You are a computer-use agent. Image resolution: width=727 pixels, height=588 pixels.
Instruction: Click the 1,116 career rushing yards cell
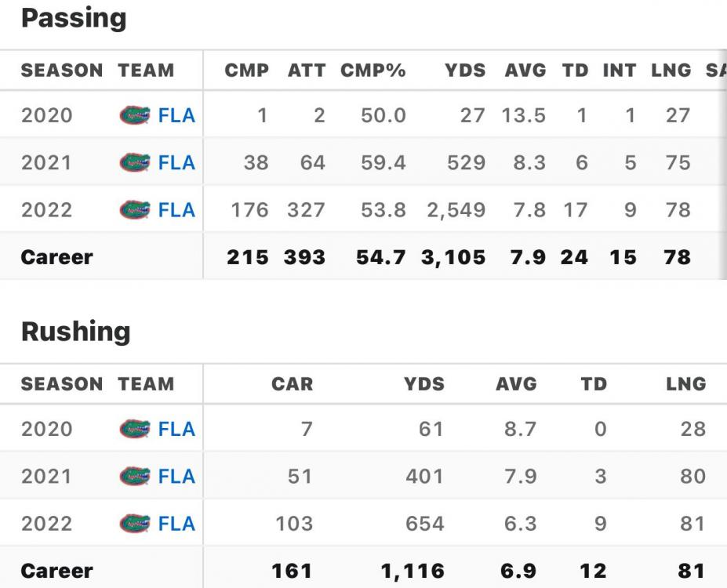coord(413,571)
